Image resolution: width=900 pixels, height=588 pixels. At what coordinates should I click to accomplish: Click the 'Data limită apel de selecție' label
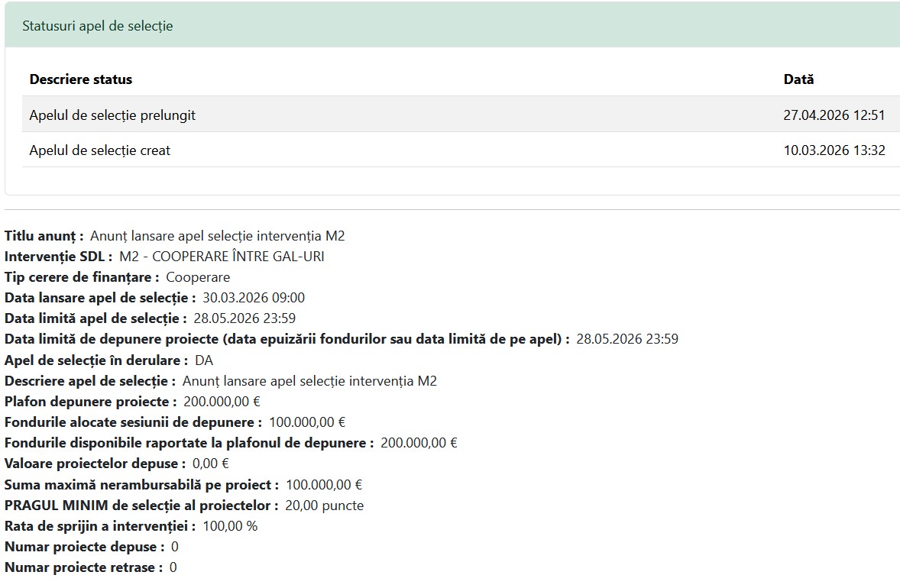[96, 318]
